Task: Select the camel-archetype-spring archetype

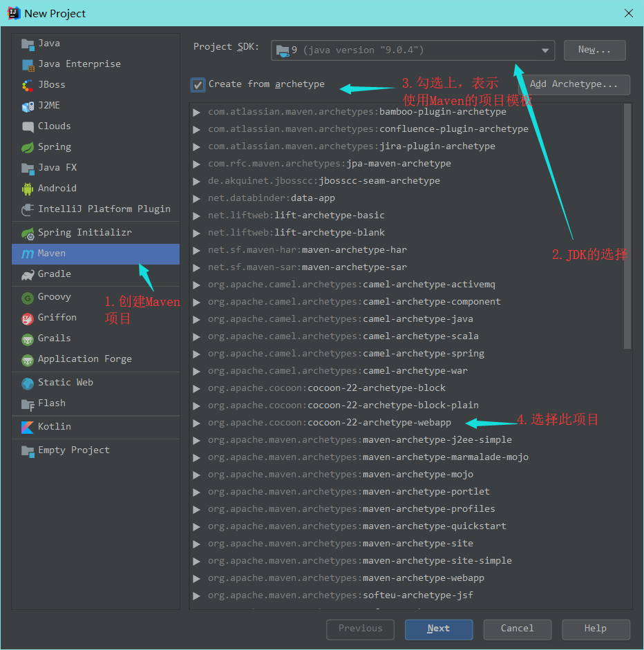Action: 406,354
